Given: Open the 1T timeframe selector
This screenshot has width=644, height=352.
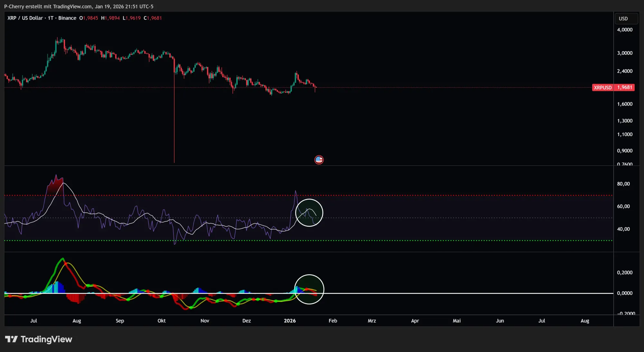Looking at the screenshot, I should pyautogui.click(x=50, y=18).
